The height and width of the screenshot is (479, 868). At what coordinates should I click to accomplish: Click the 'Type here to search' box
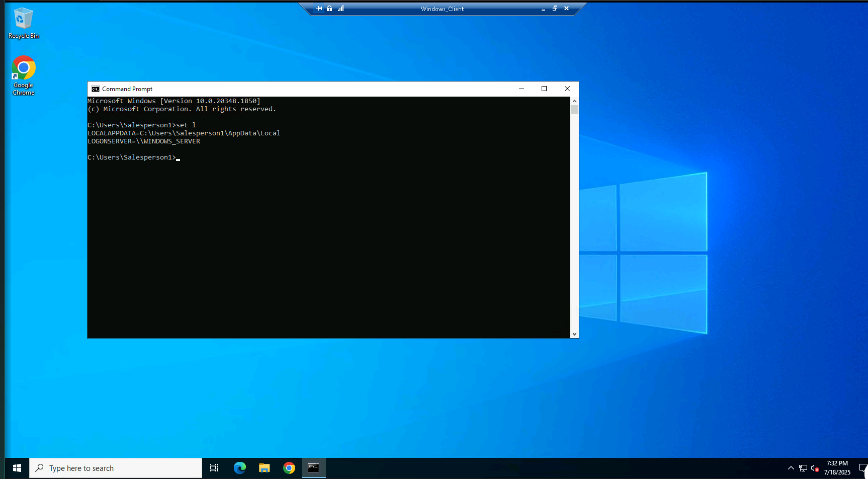116,468
